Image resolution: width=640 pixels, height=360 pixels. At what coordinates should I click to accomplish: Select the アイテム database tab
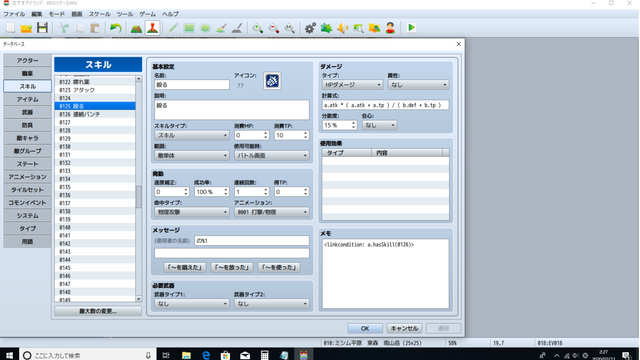(27, 99)
